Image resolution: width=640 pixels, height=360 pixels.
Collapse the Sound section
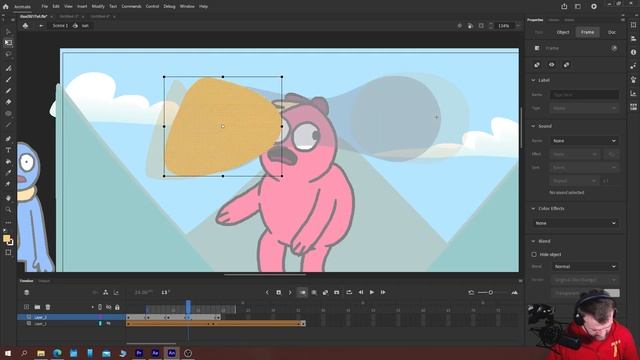point(533,126)
